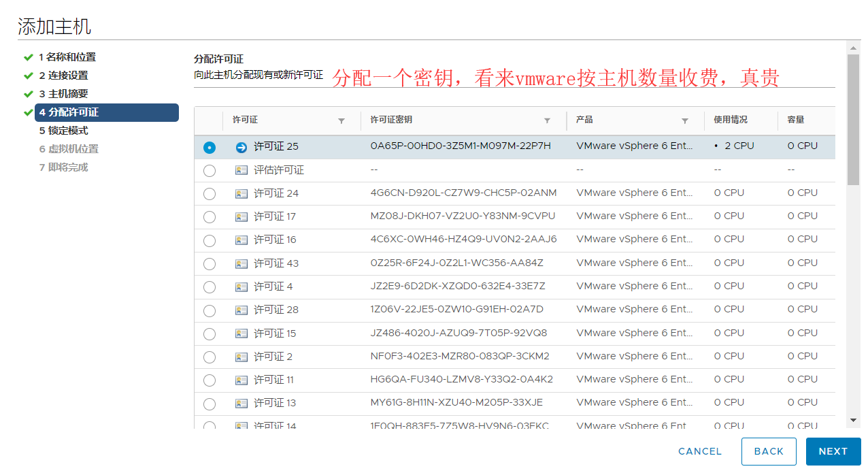Go to step 1 名称和位置
The image size is (868, 473).
click(x=67, y=57)
